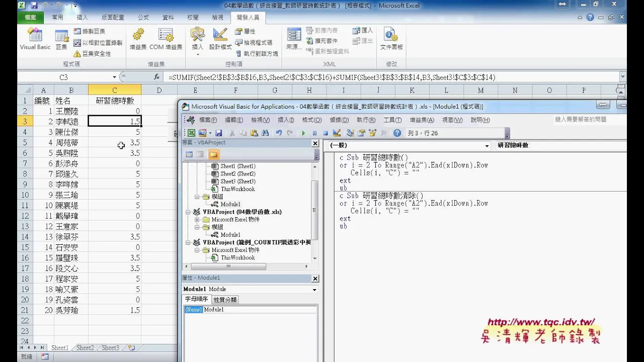Click the fx insert function icon

tap(157, 77)
